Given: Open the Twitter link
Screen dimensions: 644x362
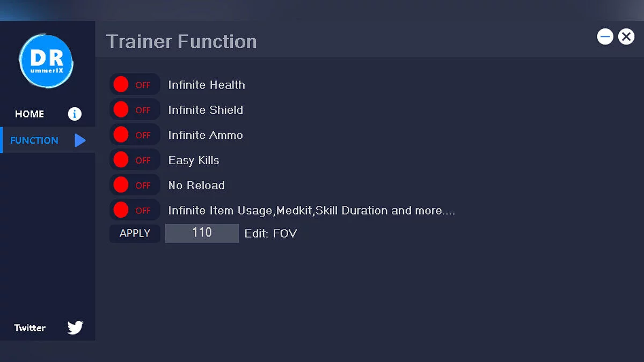Looking at the screenshot, I should [x=30, y=328].
